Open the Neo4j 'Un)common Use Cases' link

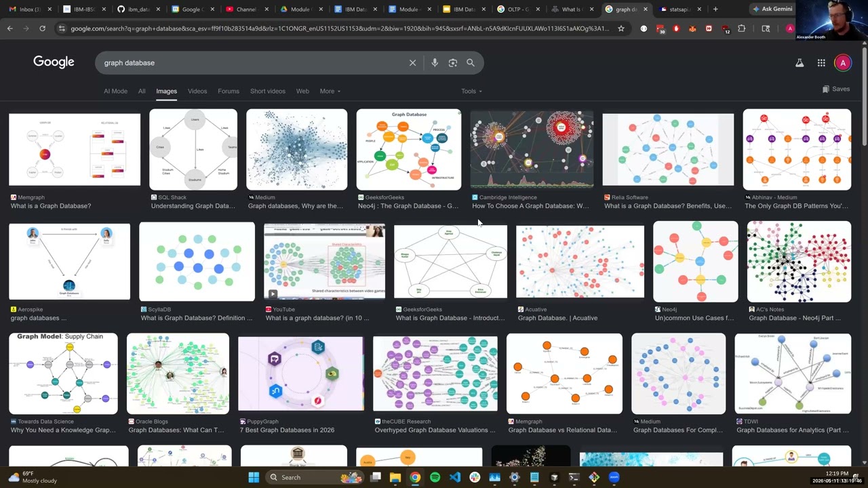point(694,318)
